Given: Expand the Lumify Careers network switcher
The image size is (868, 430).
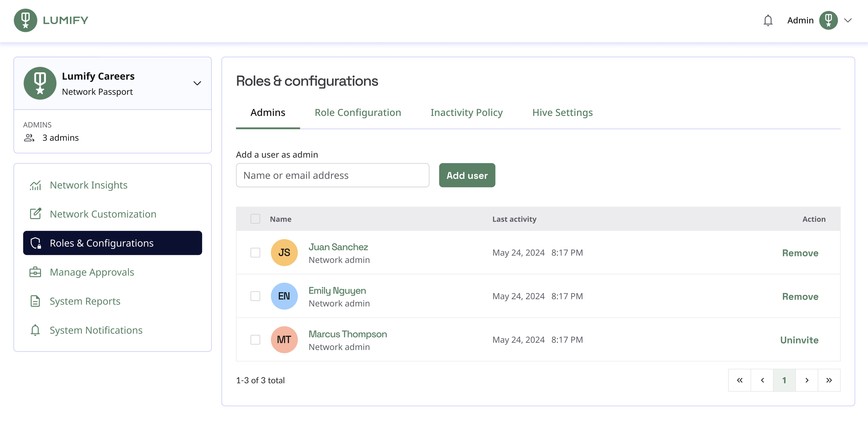Looking at the screenshot, I should coord(197,83).
